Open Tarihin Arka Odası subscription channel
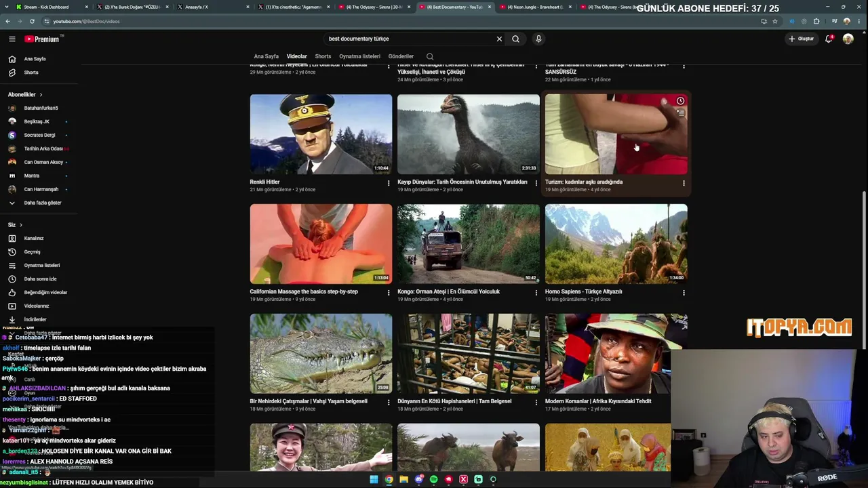Viewport: 868px width, 488px height. 39,148
